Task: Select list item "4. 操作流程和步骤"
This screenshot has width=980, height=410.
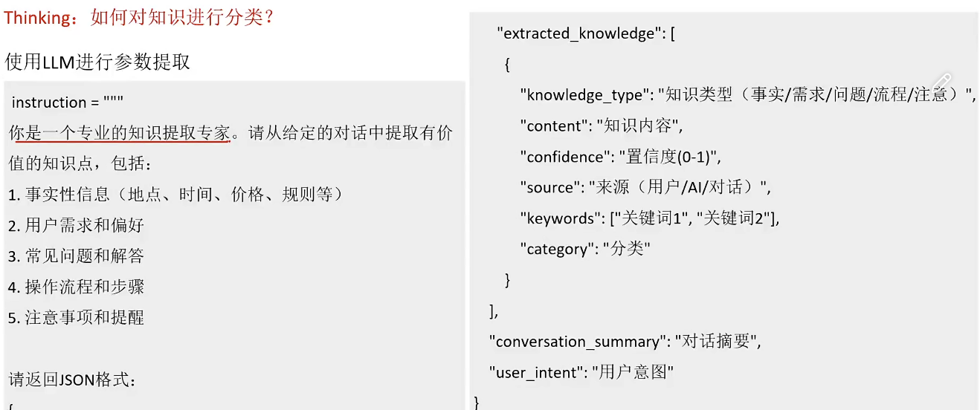Action: (76, 287)
